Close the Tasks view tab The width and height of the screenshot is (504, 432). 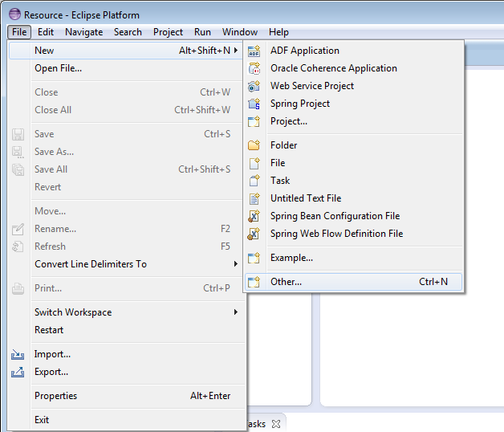pos(276,424)
